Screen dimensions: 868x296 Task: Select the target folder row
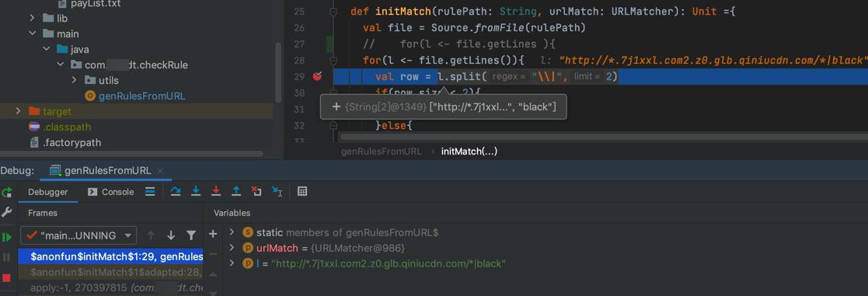[x=136, y=111]
